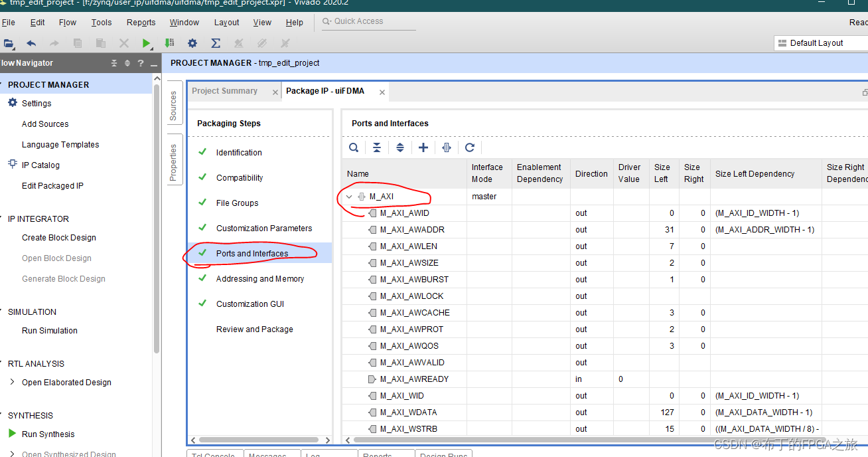Image resolution: width=868 pixels, height=457 pixels.
Task: Open Settings via toolbar gear icon
Action: click(192, 43)
